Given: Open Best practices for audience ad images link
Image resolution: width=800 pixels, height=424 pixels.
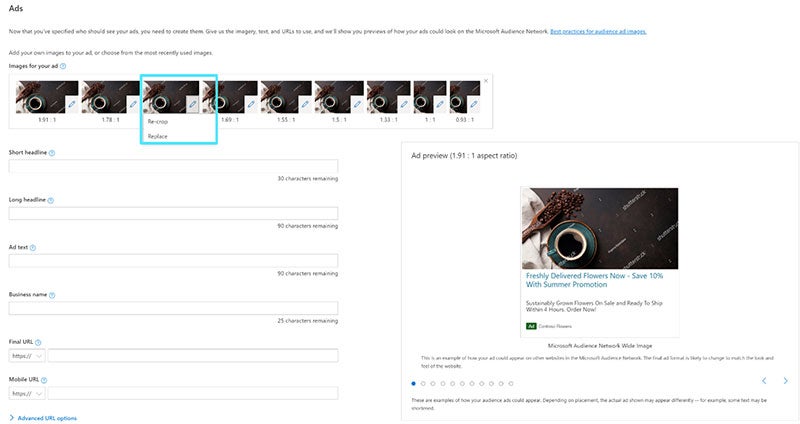Looking at the screenshot, I should coord(598,32).
